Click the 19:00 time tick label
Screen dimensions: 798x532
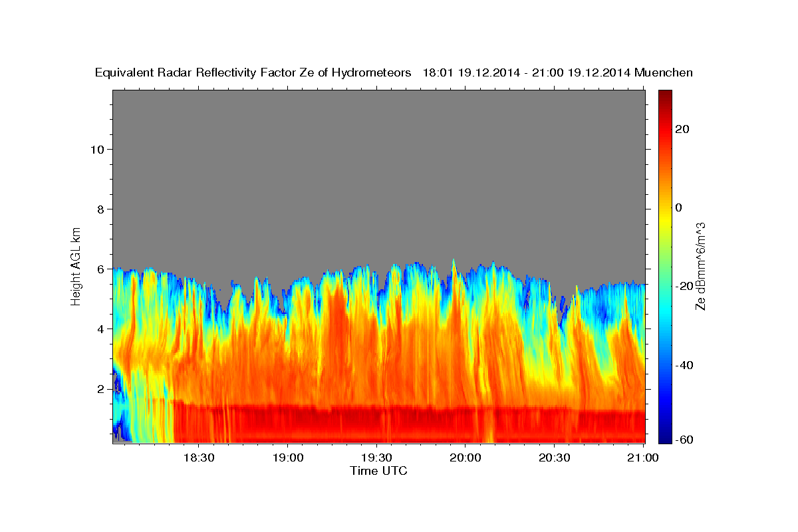tap(287, 458)
